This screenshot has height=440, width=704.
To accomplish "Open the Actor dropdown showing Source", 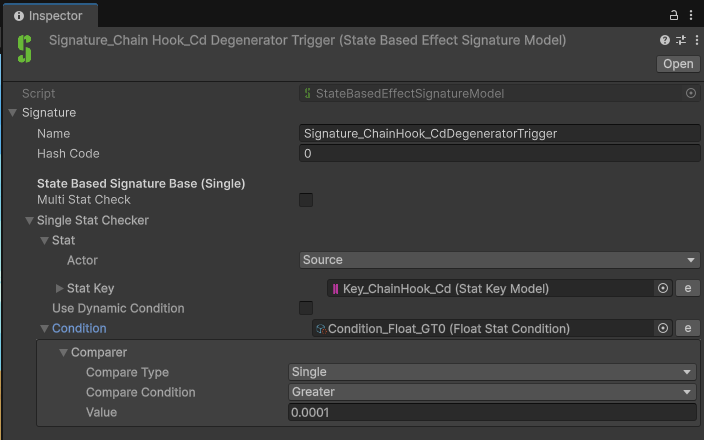I will click(499, 260).
